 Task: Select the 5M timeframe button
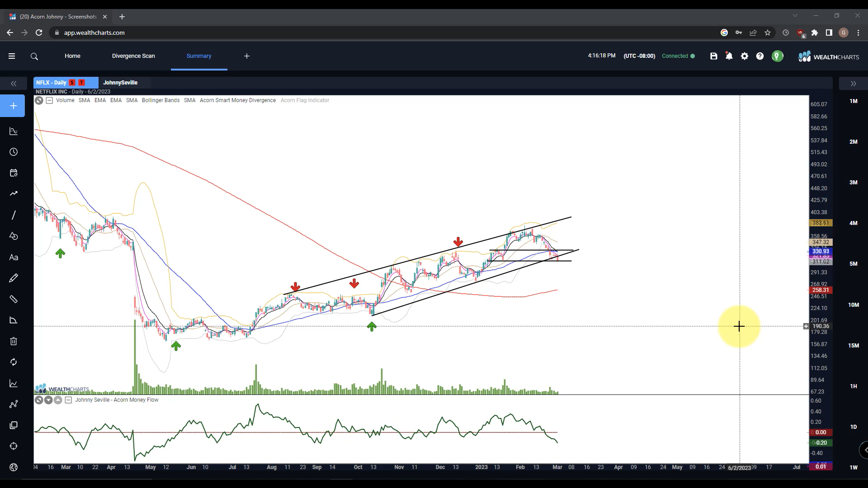tap(854, 264)
